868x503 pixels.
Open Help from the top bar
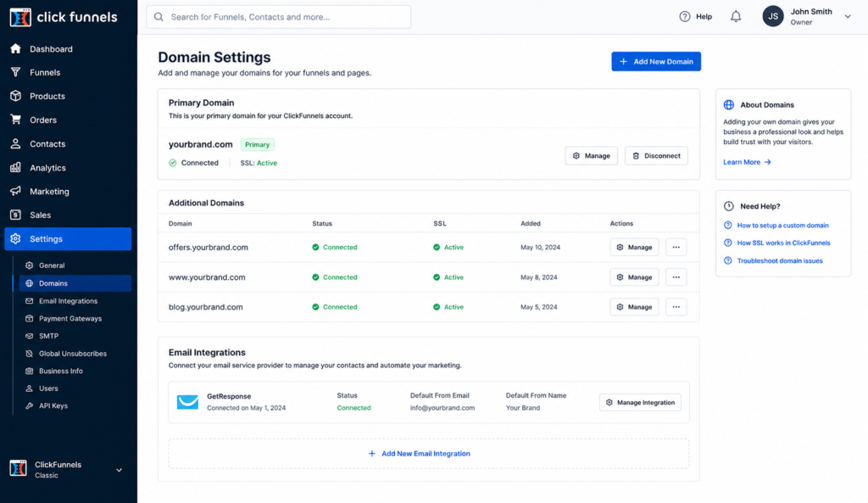pos(695,17)
